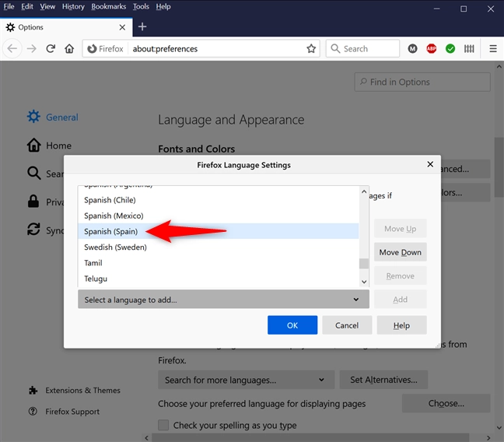Open the M extension icon in the toolbar
This screenshot has width=504, height=442.
412,48
